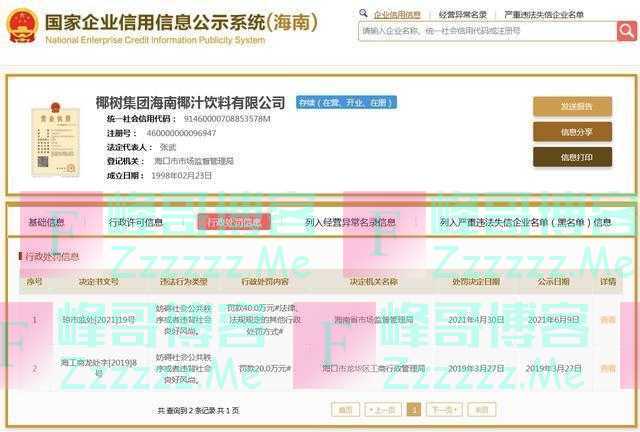Click the document number 海工商龙处字[2019]8号
Viewport: 640px width, 432px height.
point(98,367)
